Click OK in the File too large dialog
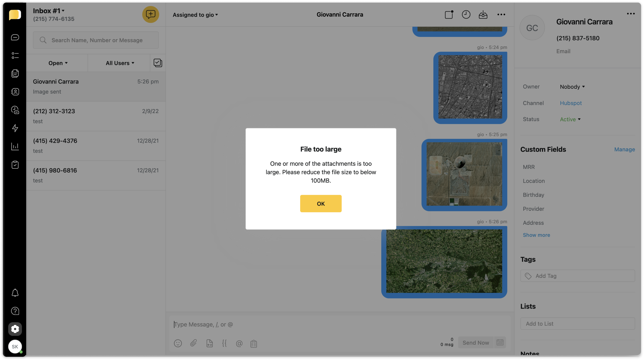Image resolution: width=644 pixels, height=360 pixels. tap(321, 204)
